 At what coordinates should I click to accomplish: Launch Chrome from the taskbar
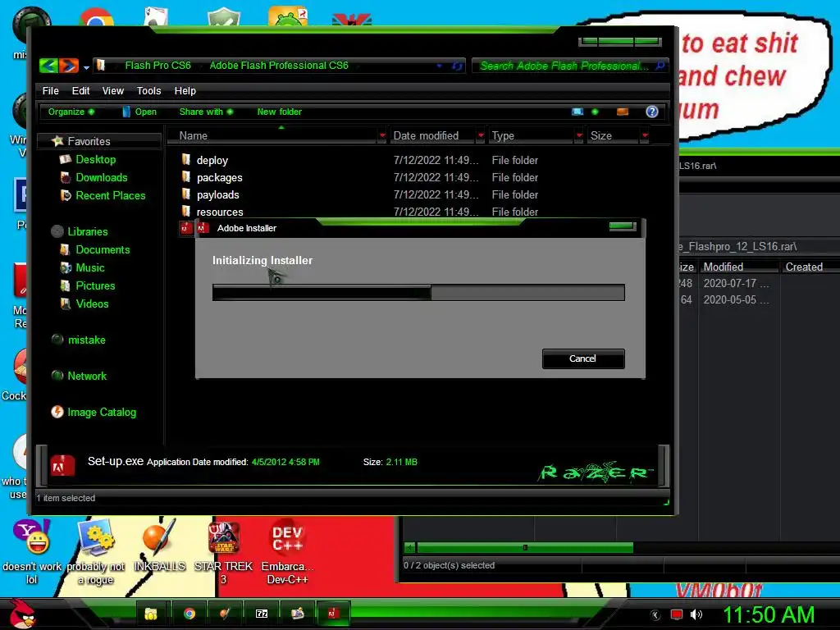[x=189, y=614]
